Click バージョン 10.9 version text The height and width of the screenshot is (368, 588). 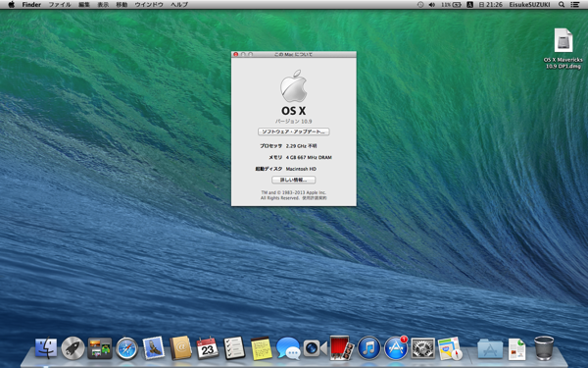[x=294, y=122]
